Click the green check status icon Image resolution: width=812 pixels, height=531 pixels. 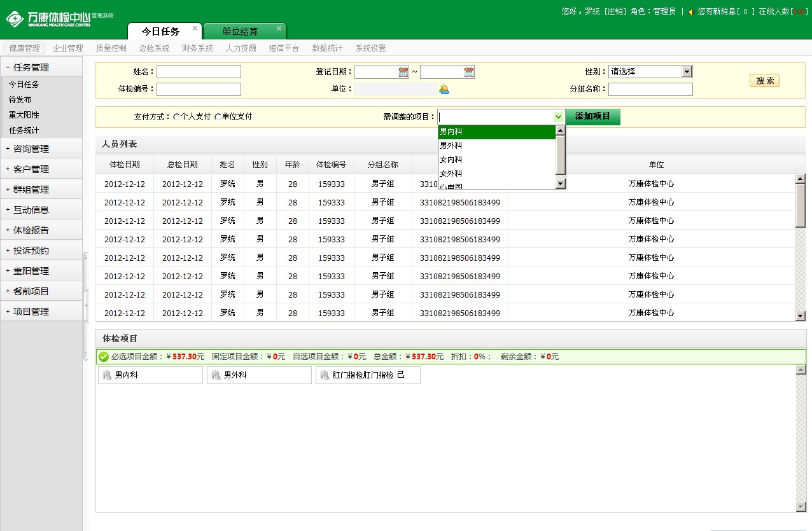click(x=104, y=357)
